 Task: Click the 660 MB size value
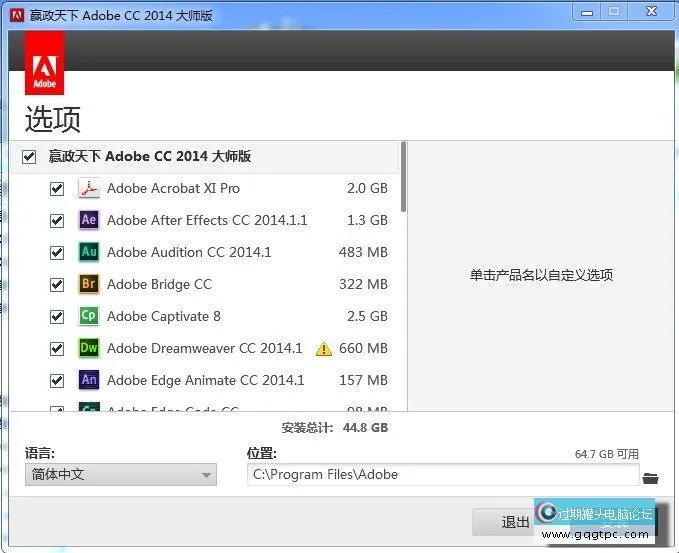pos(363,349)
